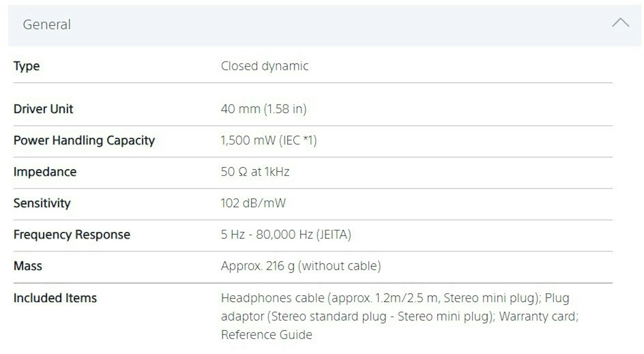Select the 102 dB/mW value
Viewport: 644px width, 354px height.
click(x=253, y=203)
